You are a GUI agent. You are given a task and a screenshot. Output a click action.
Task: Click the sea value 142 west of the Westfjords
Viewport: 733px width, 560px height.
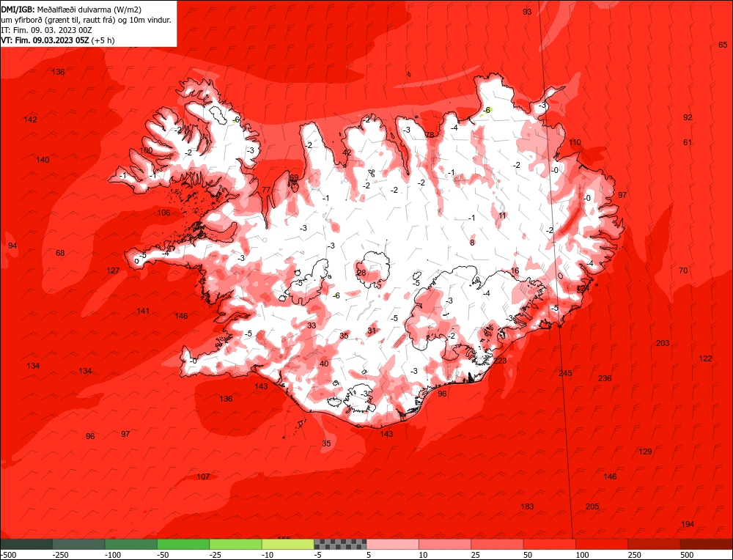(x=30, y=119)
